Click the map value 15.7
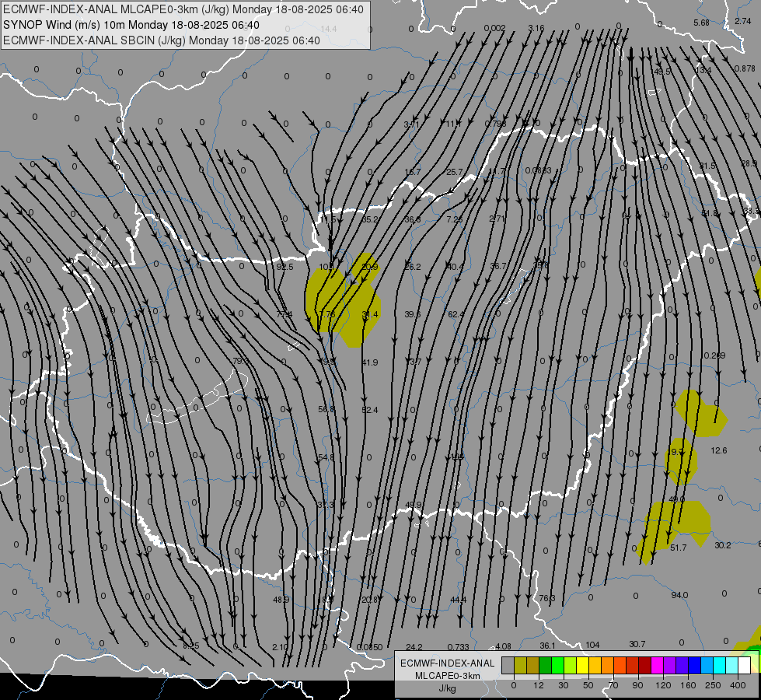 pos(413,171)
